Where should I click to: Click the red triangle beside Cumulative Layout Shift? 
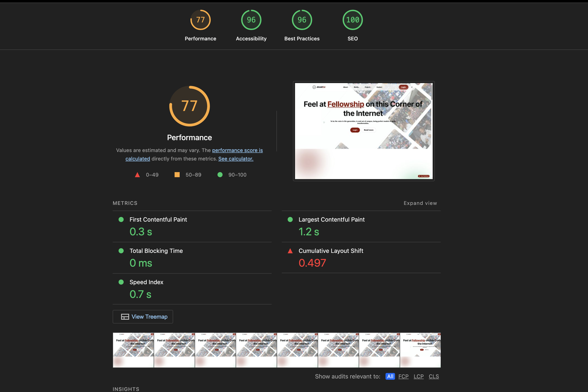coord(290,251)
